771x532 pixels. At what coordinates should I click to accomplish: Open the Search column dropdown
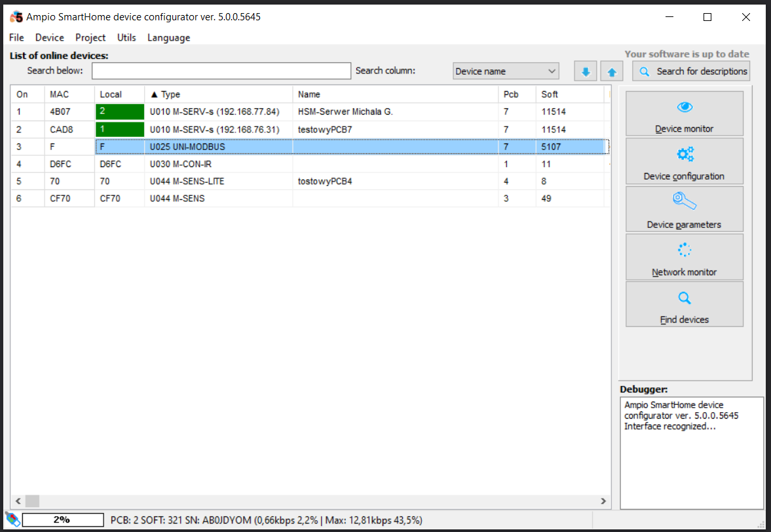[506, 71]
